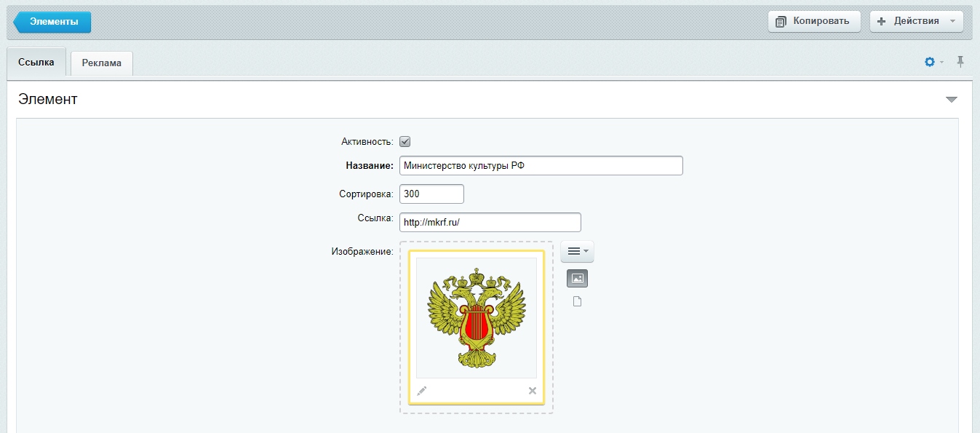Open the image hamburger menu dropdown
Viewport: 980px width, 433px height.
[x=577, y=251]
